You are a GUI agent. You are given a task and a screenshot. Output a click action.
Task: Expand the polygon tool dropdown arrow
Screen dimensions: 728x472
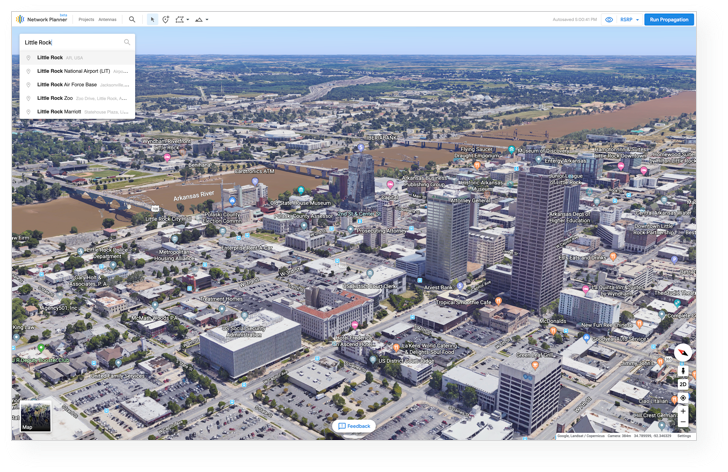pyautogui.click(x=188, y=19)
